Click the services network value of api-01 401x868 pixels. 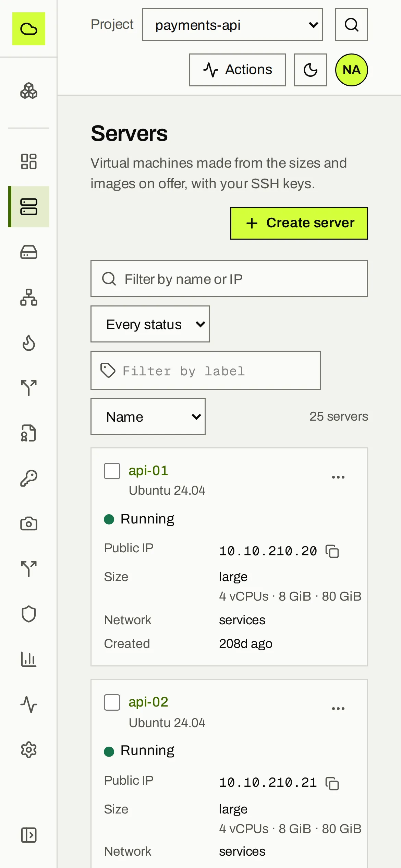tap(242, 620)
